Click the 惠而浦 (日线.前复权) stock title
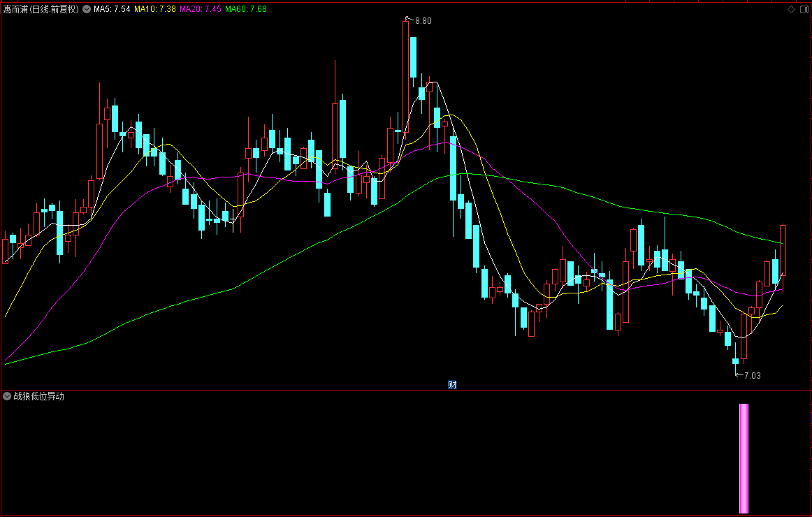 41,9
